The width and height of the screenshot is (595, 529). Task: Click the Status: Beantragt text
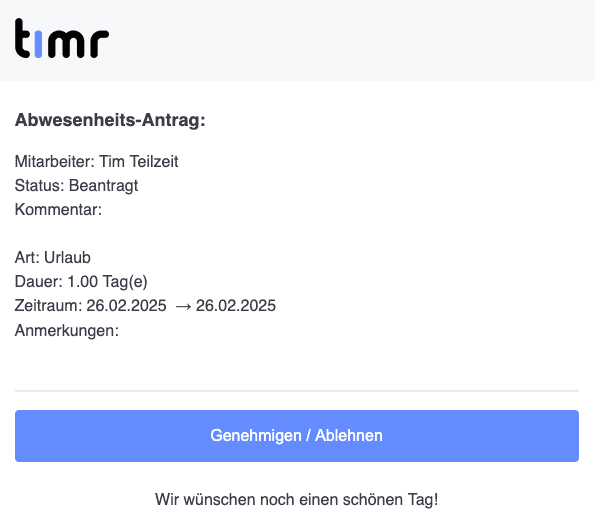[x=76, y=186]
